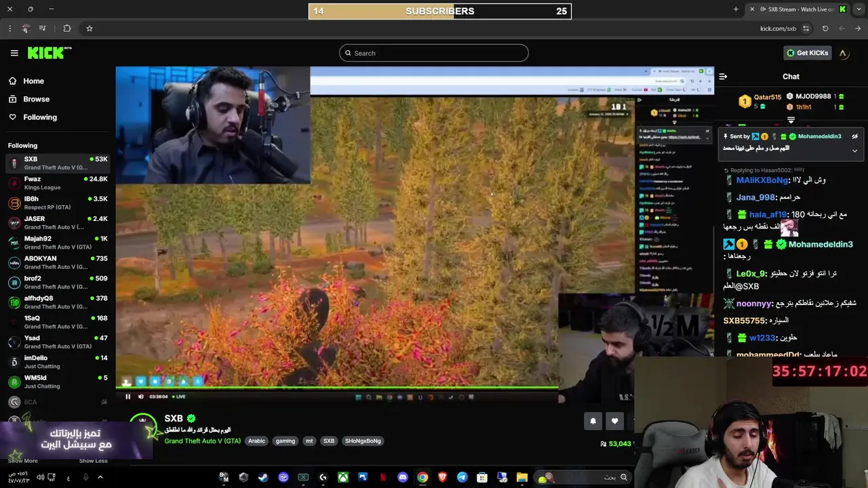The width and height of the screenshot is (868, 488).
Task: Open Netflix from the taskbar
Action: click(x=383, y=477)
